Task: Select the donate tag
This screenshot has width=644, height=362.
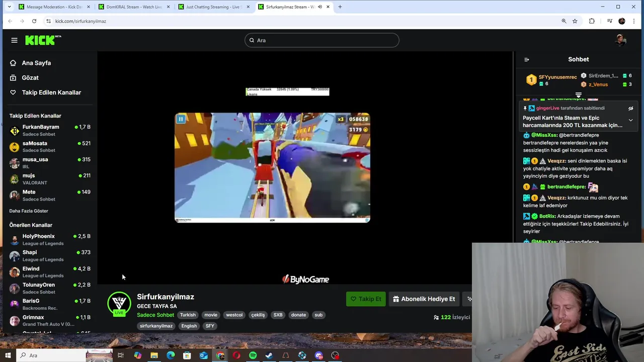Action: click(x=298, y=315)
